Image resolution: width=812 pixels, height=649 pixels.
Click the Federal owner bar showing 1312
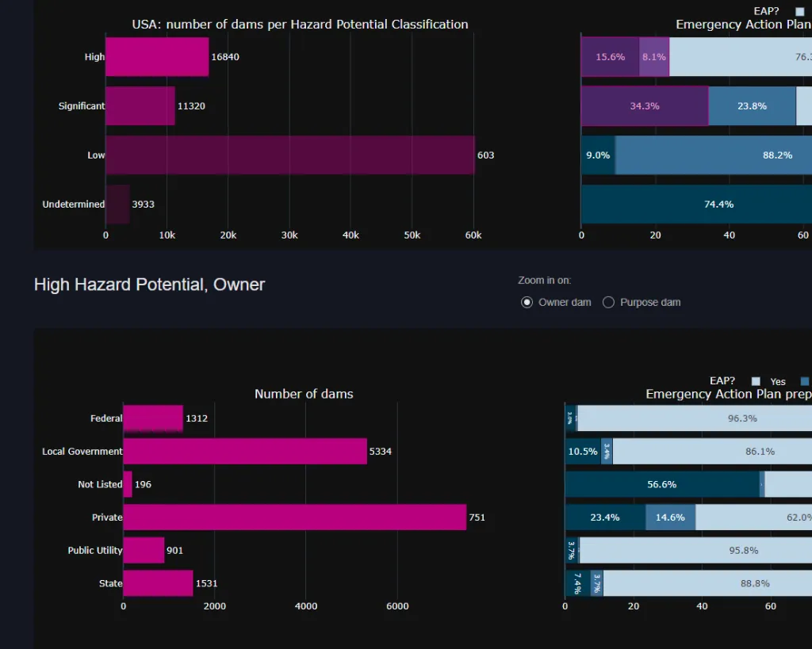click(153, 418)
